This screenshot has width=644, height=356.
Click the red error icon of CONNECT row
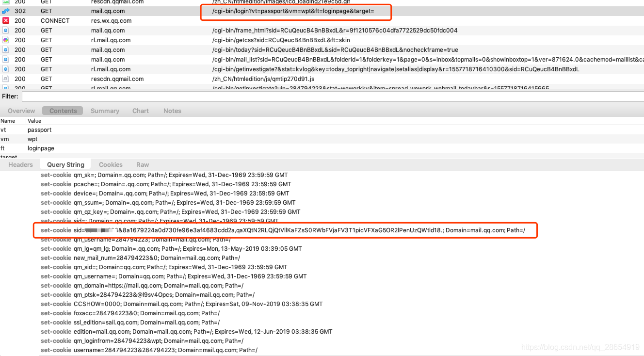coord(6,20)
